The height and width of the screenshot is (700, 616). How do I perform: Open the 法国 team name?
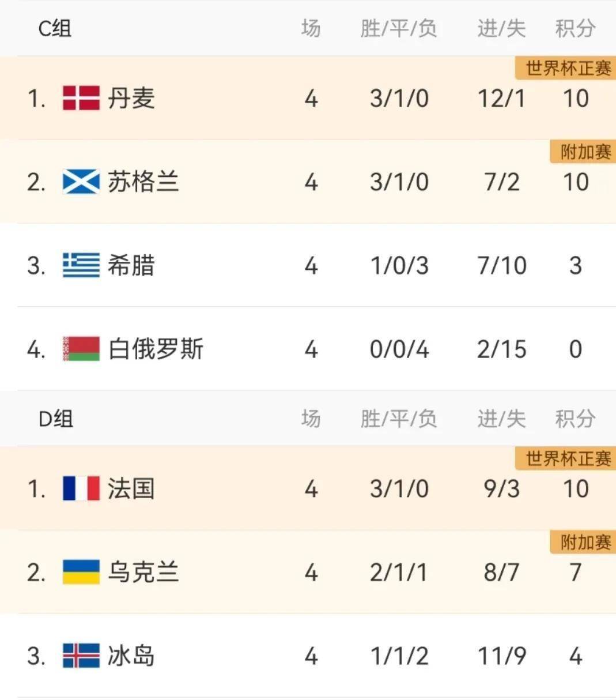[131, 489]
